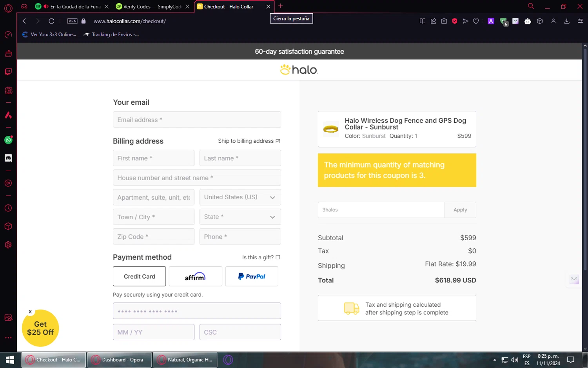Open Aria AI icon in sidebar
The image size is (588, 368).
click(x=8, y=115)
